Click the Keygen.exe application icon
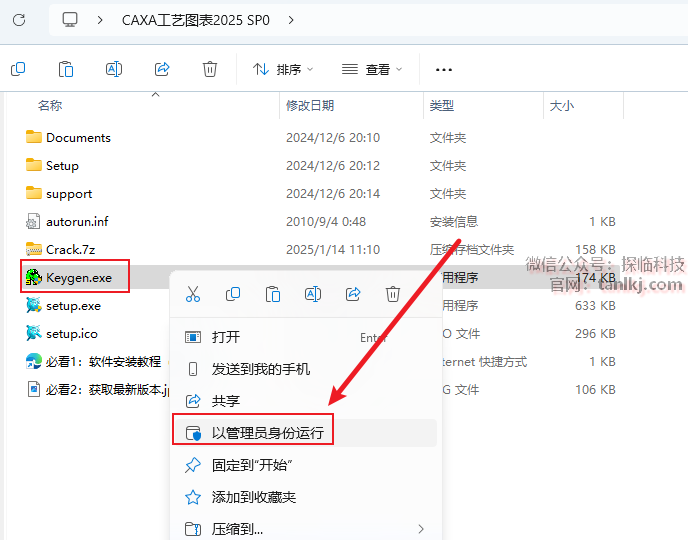This screenshot has height=540, width=688. 34,277
